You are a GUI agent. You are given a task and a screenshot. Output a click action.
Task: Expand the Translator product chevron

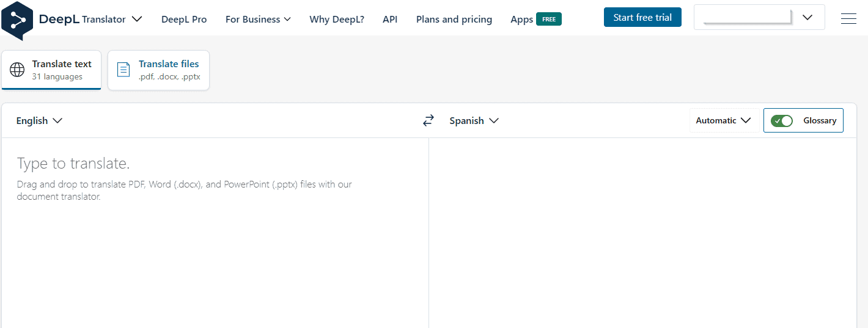(137, 19)
